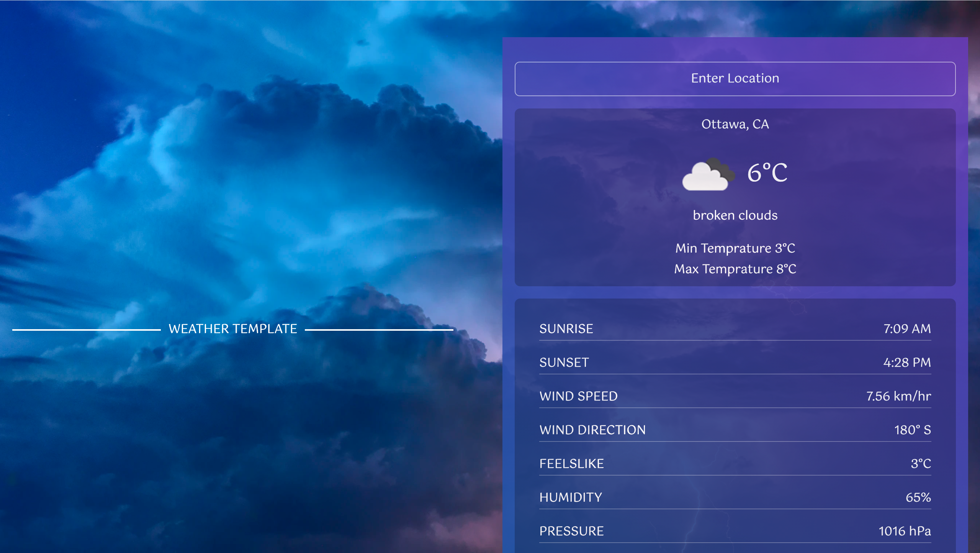Screen dimensions: 980x553
Task: Click the 7.56 km/hr wind value
Action: click(x=898, y=396)
